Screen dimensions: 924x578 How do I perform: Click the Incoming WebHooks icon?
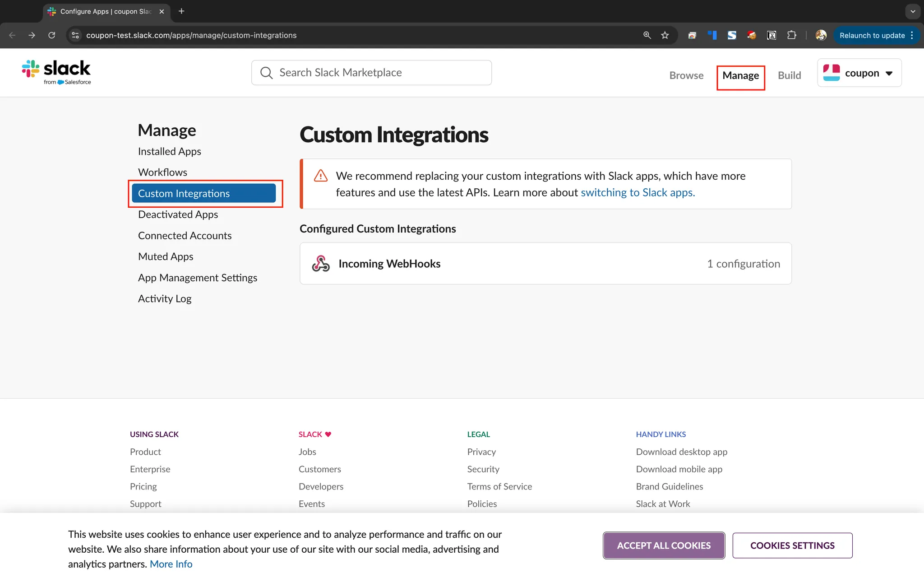click(321, 264)
